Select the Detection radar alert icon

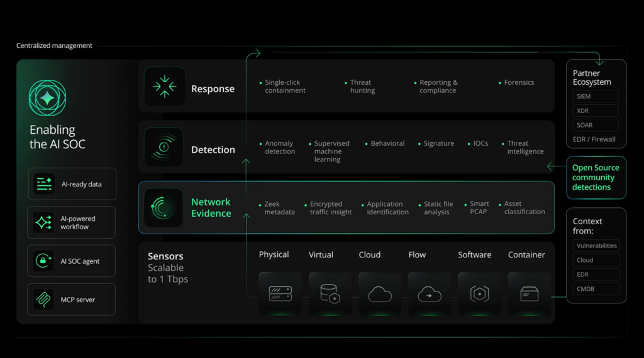pyautogui.click(x=164, y=147)
